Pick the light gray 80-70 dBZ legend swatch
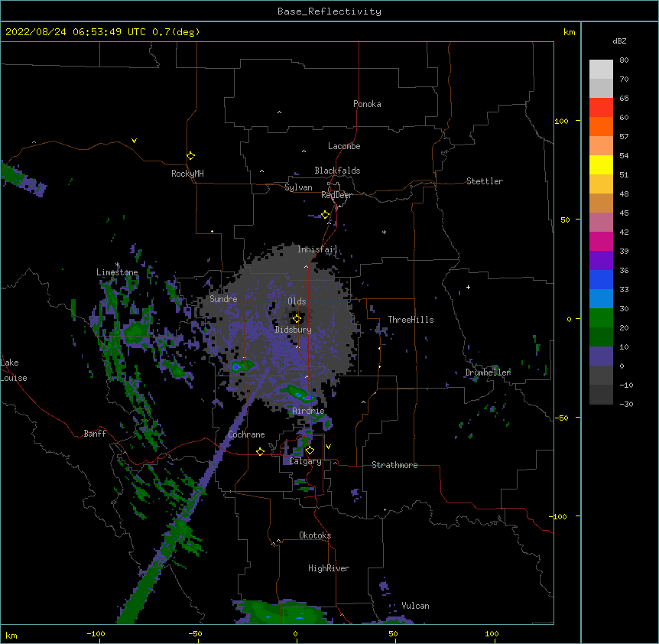Image resolution: width=659 pixels, height=644 pixels. pyautogui.click(x=601, y=69)
